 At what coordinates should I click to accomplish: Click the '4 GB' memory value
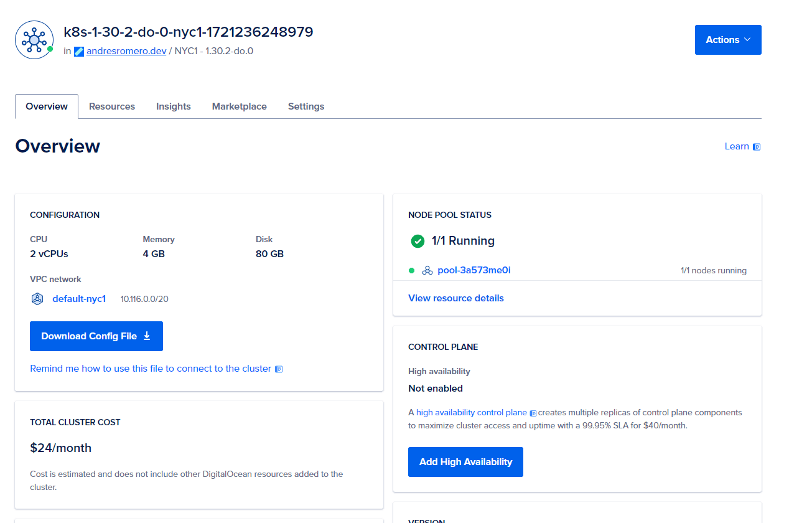[154, 254]
